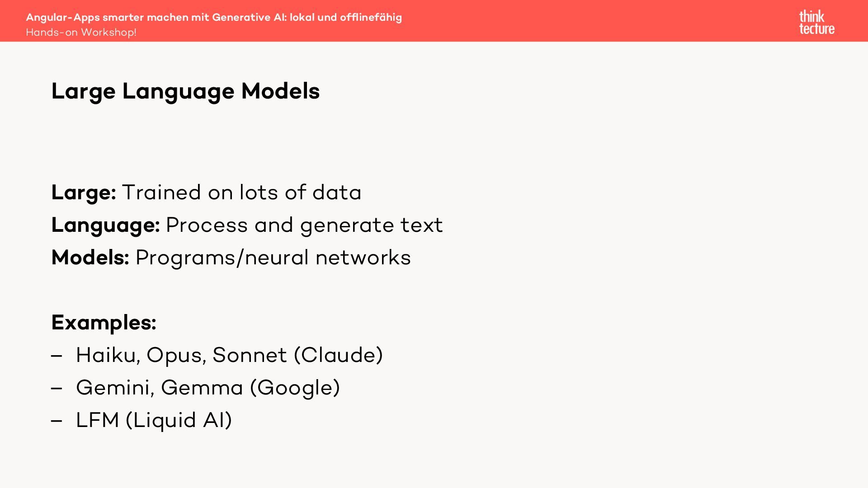Click the dash bullet before "Haiku"

coord(57,356)
